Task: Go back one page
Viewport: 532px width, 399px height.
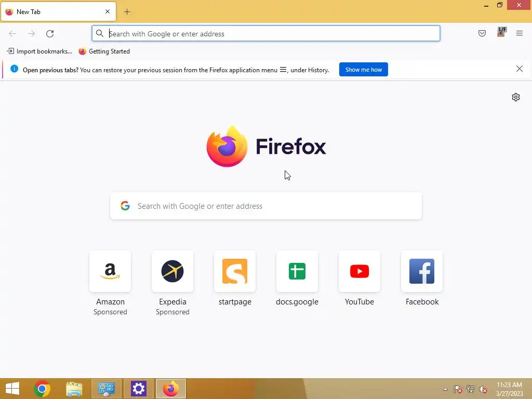Action: 12,34
